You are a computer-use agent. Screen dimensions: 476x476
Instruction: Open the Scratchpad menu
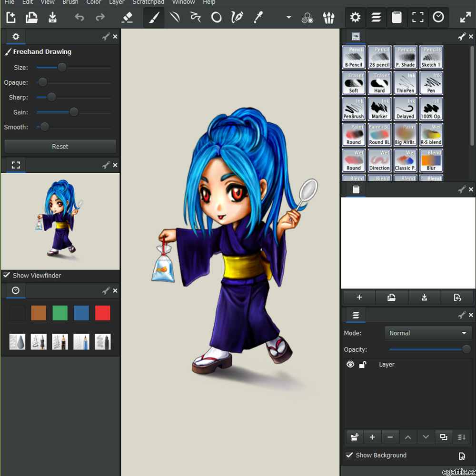pos(148,2)
